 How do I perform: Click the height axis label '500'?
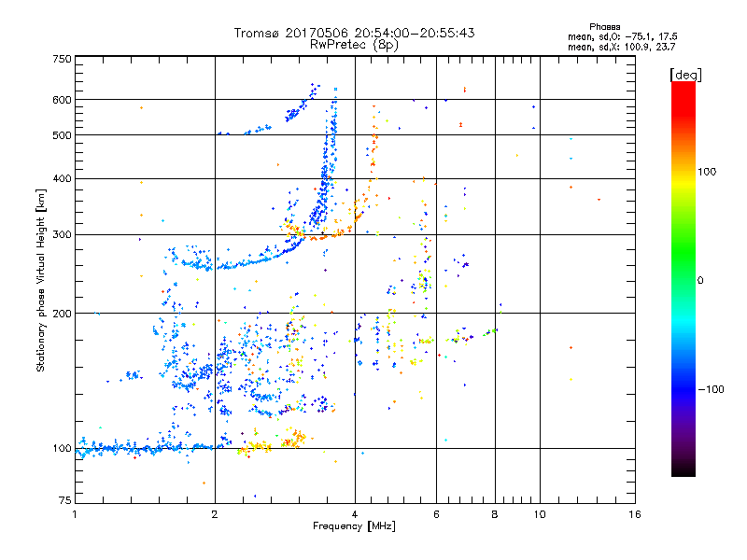point(63,135)
